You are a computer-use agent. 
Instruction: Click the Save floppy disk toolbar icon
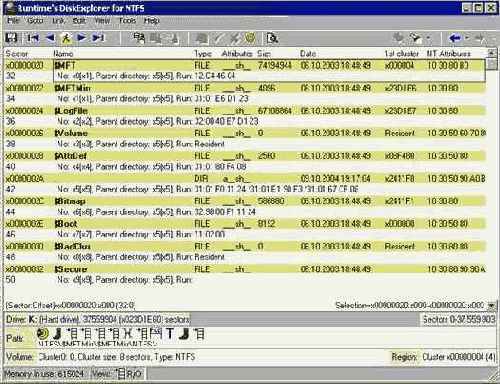[x=11, y=37]
